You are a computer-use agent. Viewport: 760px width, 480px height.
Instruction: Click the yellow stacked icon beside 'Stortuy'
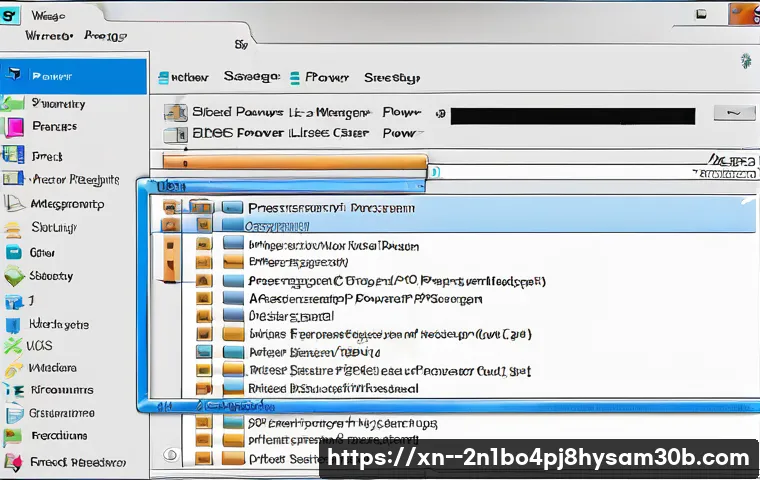pyautogui.click(x=13, y=229)
